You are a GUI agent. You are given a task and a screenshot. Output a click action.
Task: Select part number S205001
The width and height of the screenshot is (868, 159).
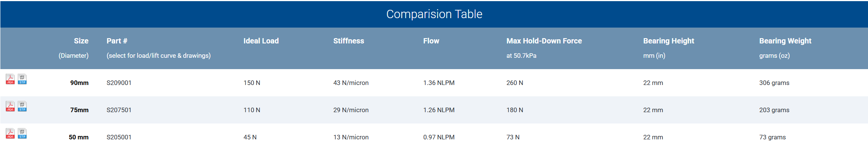tap(119, 137)
